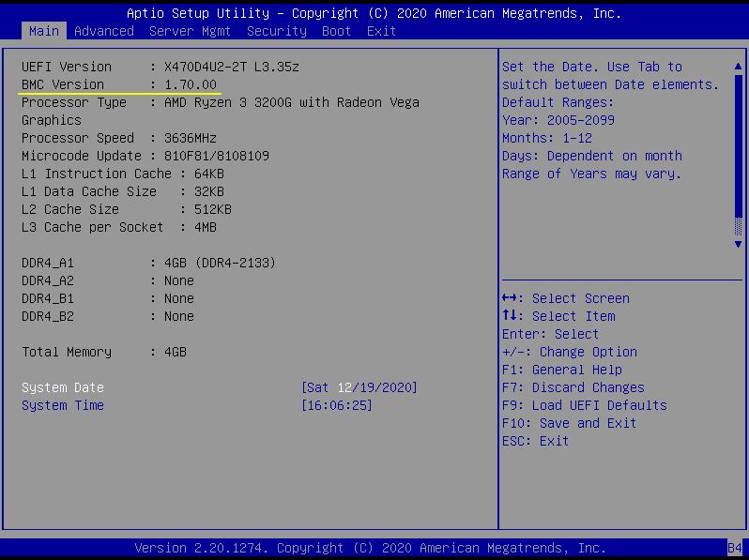Click the UEFI Version value X470D4U2-2T L3.35z
Viewport: 749px width, 560px height.
tap(232, 67)
